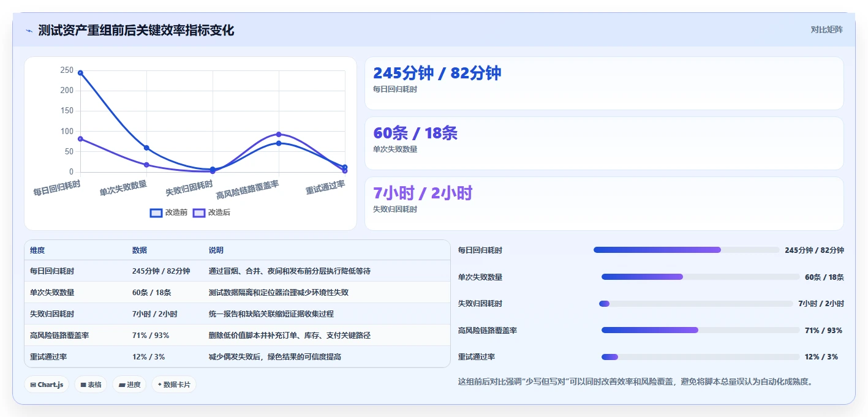Click the 失败归因耗时 progress bar

pyautogui.click(x=696, y=304)
